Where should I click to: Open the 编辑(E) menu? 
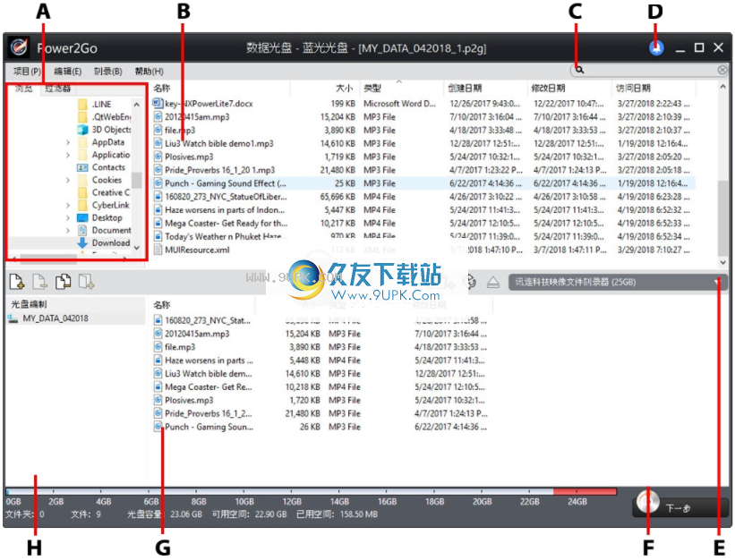67,72
